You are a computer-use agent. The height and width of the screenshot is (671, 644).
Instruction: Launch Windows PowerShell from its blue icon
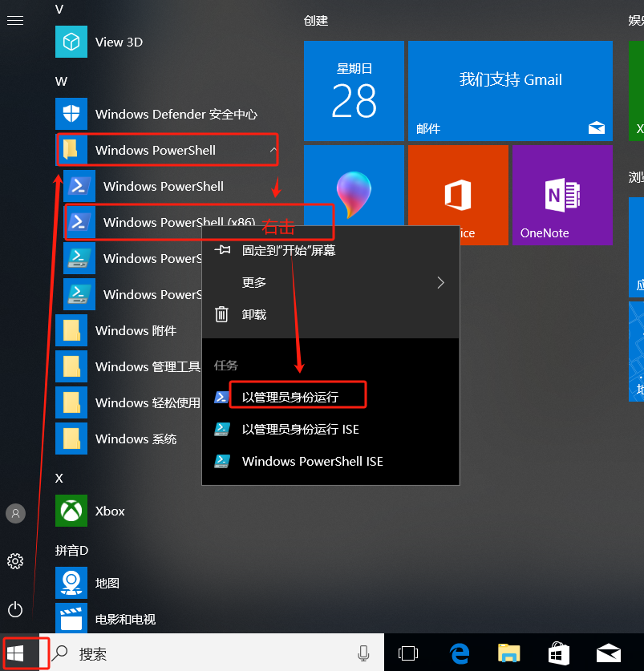point(79,186)
